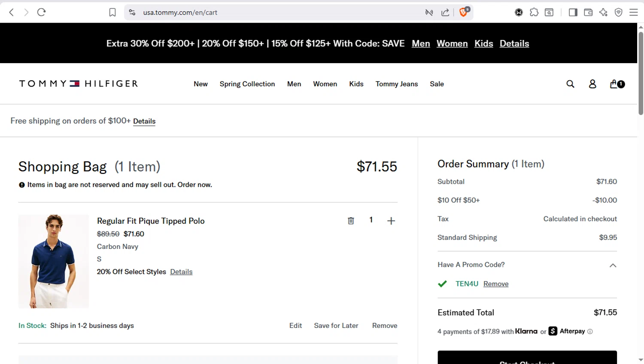Bookmark this page with bookmark icon

coord(112,12)
